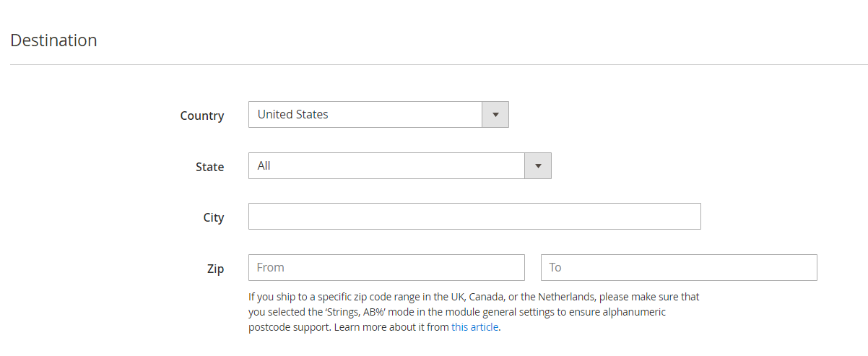Screen dimensions: 868x356
Task: Open the Country select showing United States
Action: (x=378, y=115)
